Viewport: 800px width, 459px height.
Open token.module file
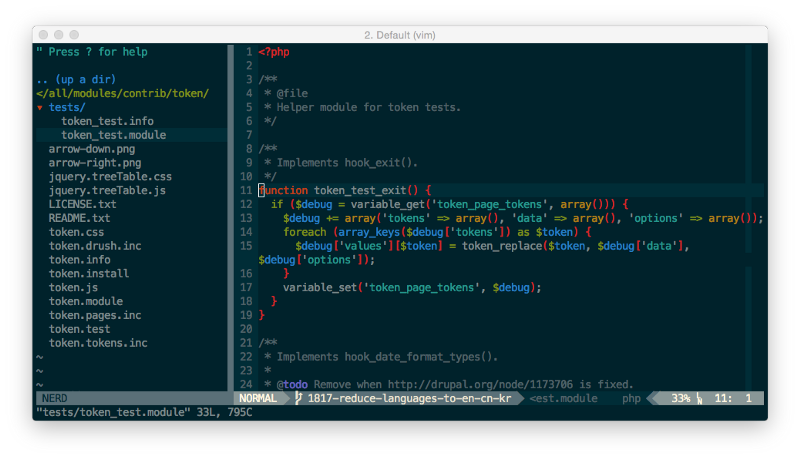point(86,301)
